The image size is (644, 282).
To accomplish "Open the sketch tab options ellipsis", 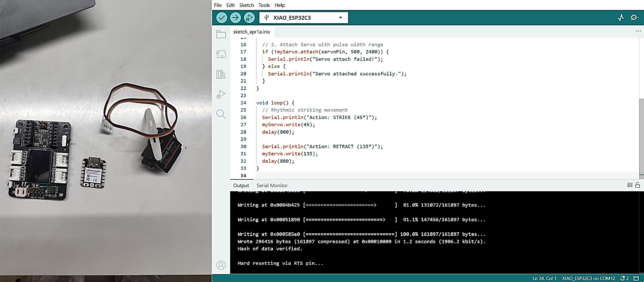I will point(638,31).
